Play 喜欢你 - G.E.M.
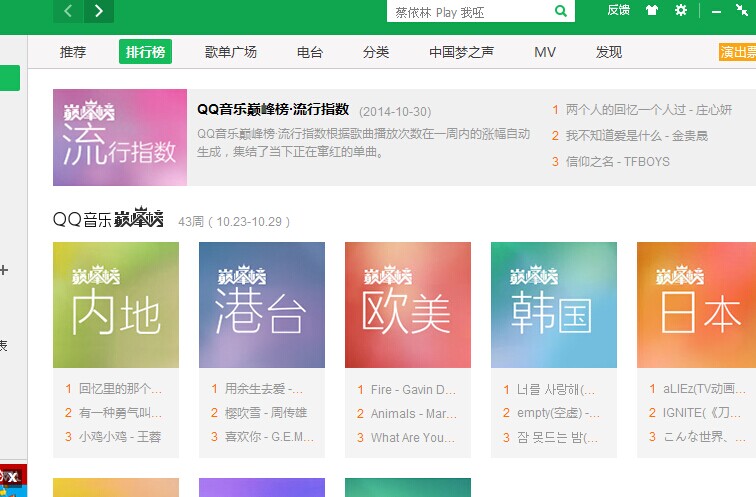756x497 pixels. click(x=269, y=437)
